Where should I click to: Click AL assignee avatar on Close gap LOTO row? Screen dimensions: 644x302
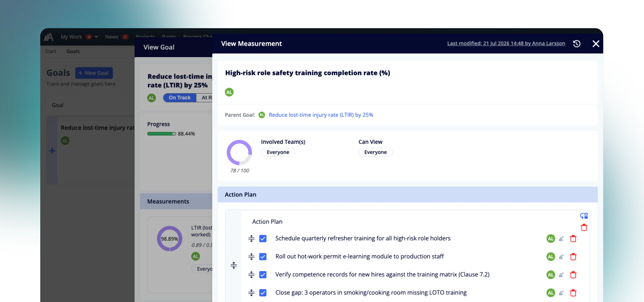[551, 293]
